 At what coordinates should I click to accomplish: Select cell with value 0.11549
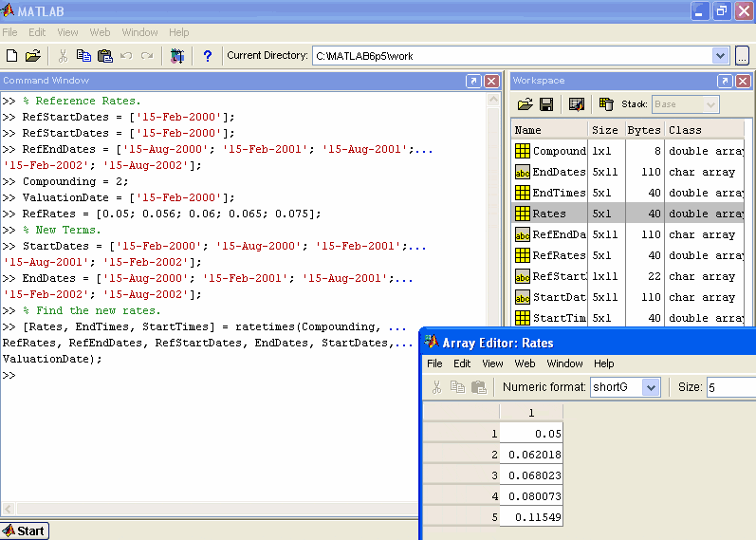[531, 517]
